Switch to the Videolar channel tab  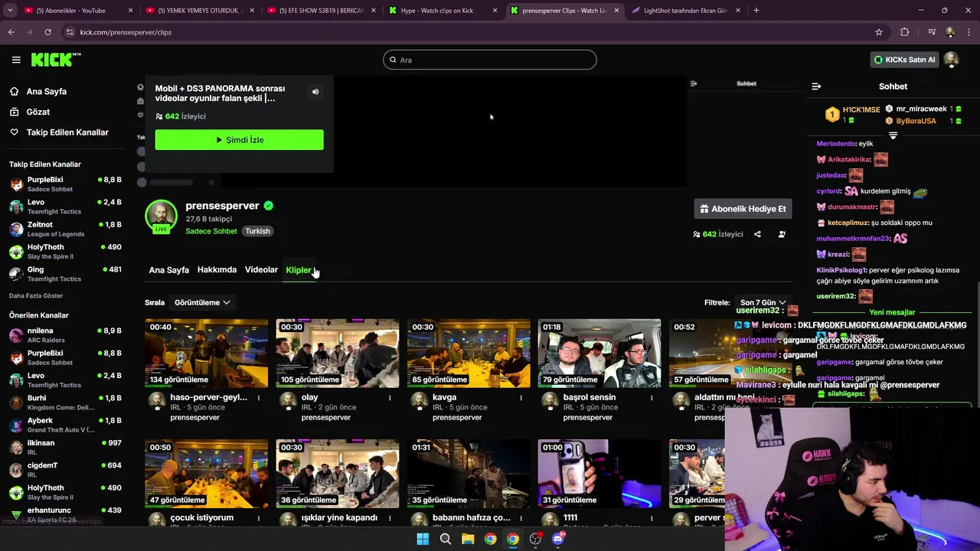pos(261,270)
